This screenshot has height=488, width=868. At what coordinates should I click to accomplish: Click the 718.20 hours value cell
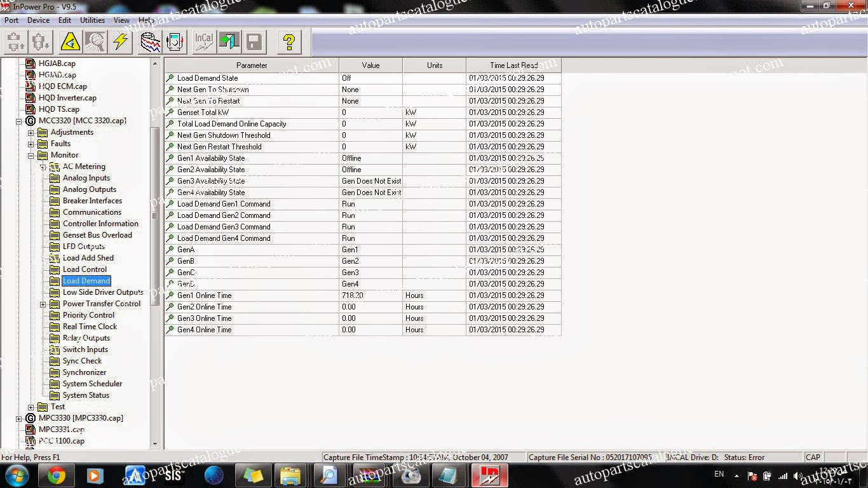[x=370, y=295]
